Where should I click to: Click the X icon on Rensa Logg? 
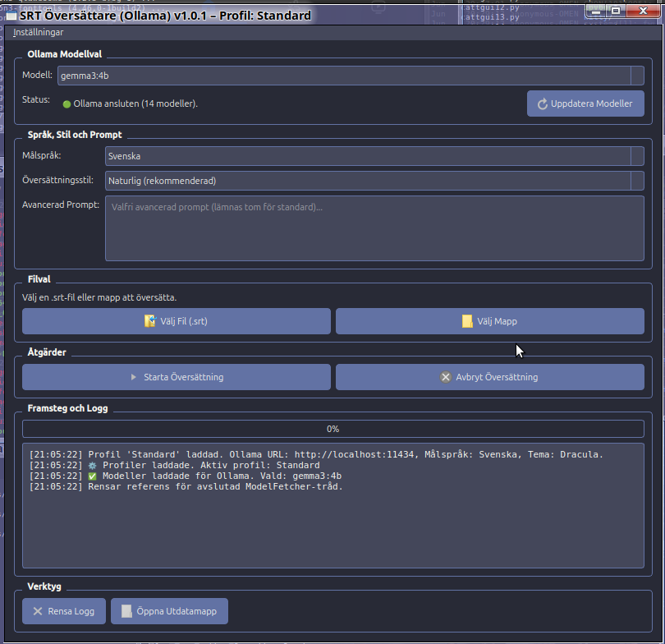click(x=38, y=611)
